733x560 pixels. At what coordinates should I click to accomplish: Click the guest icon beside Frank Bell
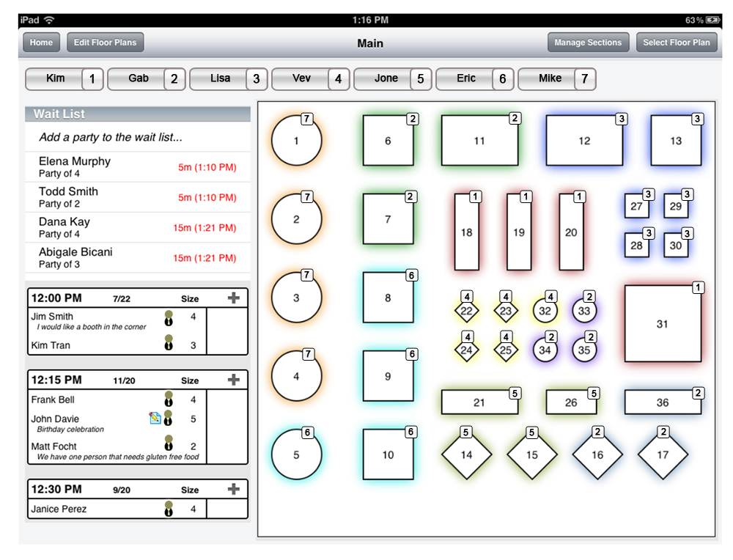[169, 399]
